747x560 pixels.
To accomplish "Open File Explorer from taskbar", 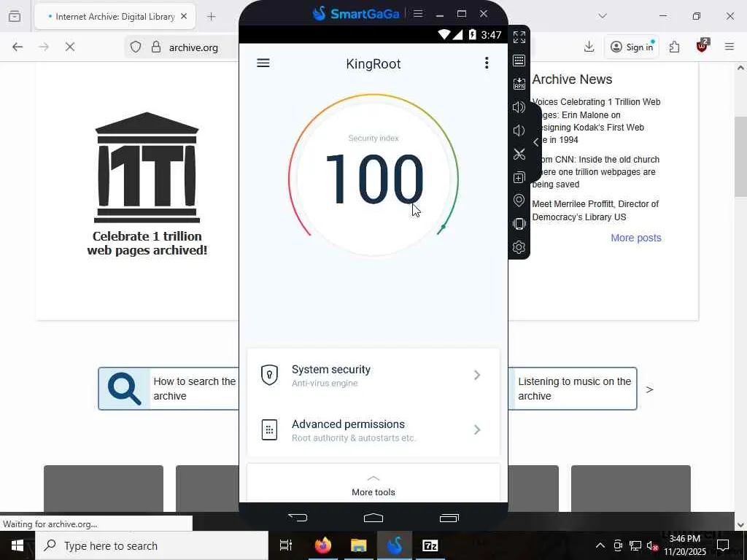I will point(359,545).
